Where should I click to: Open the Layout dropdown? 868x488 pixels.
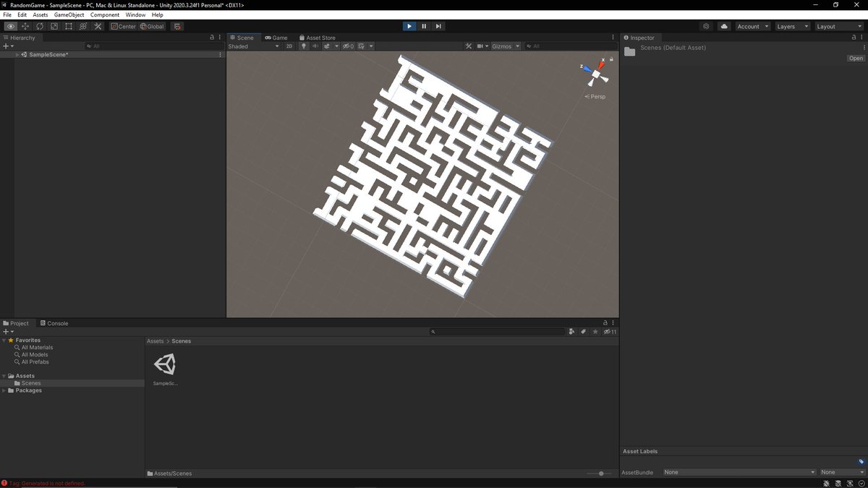coord(838,26)
